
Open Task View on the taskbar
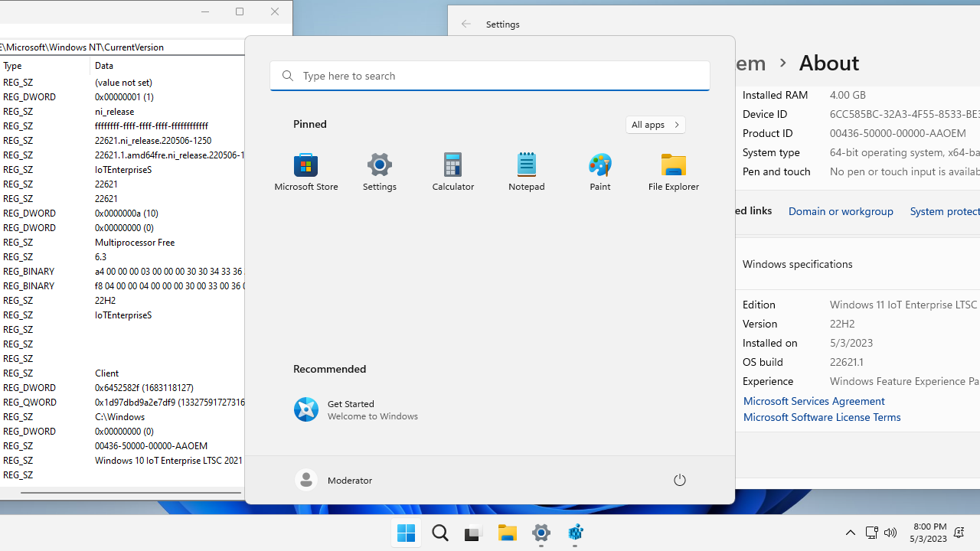pyautogui.click(x=473, y=533)
